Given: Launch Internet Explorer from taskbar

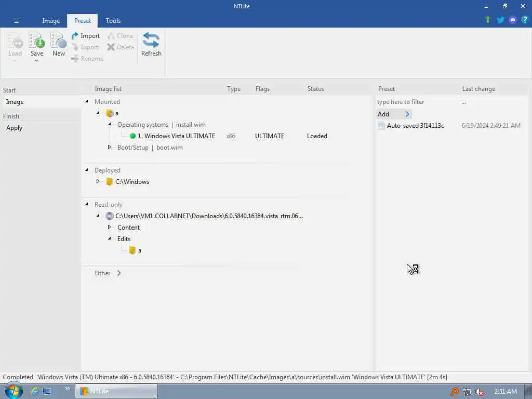Looking at the screenshot, I should tap(34, 391).
